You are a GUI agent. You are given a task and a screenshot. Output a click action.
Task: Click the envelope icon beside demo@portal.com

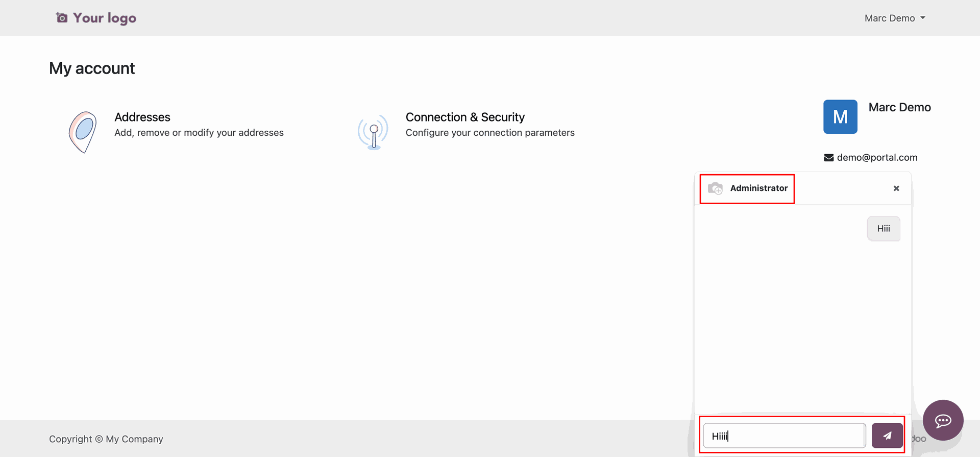(x=829, y=158)
